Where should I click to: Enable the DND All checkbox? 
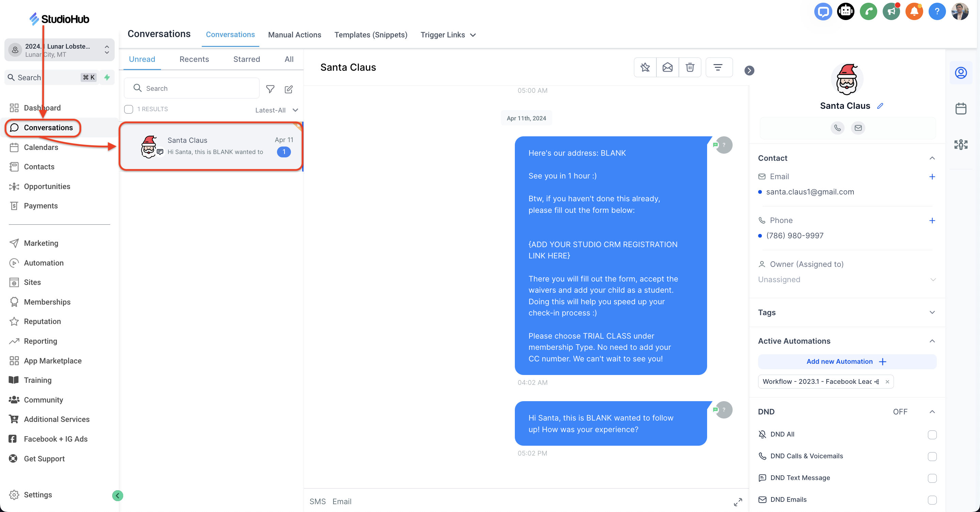tap(932, 434)
